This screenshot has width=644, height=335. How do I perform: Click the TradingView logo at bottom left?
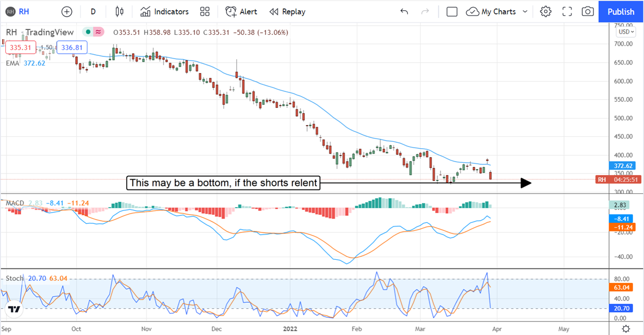coord(14,309)
